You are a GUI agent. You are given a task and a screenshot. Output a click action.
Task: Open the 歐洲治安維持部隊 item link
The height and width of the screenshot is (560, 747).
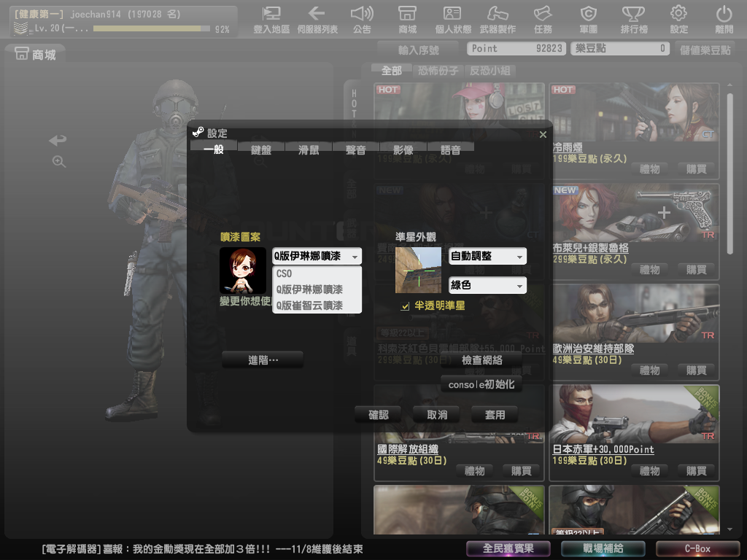click(x=593, y=348)
